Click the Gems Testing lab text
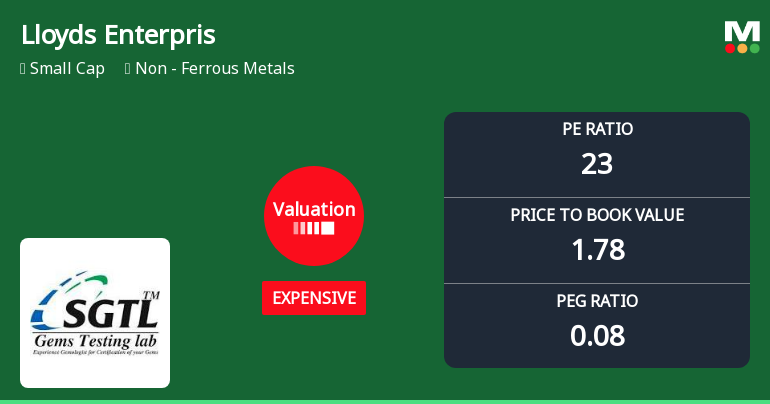 (95, 340)
